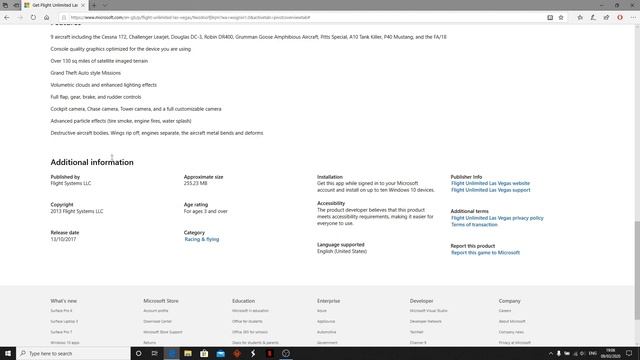Go back using the browser back arrow
Viewport: 640px width, 360px height.
click(x=7, y=18)
